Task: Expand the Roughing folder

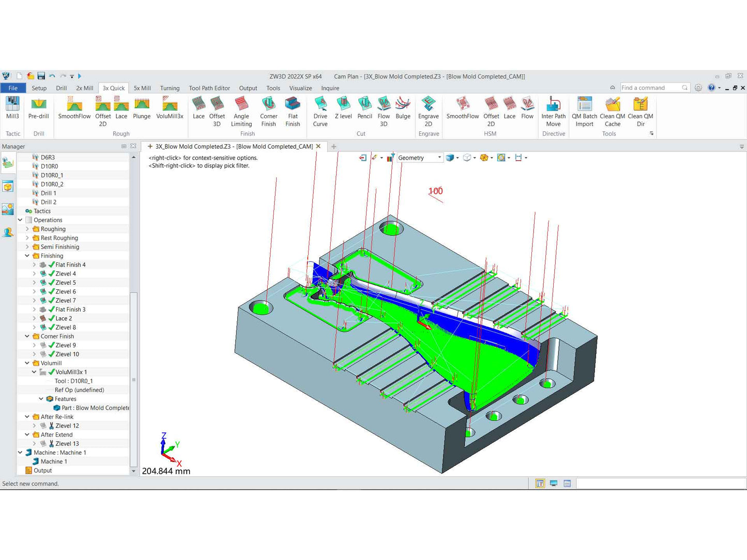Action: [27, 229]
